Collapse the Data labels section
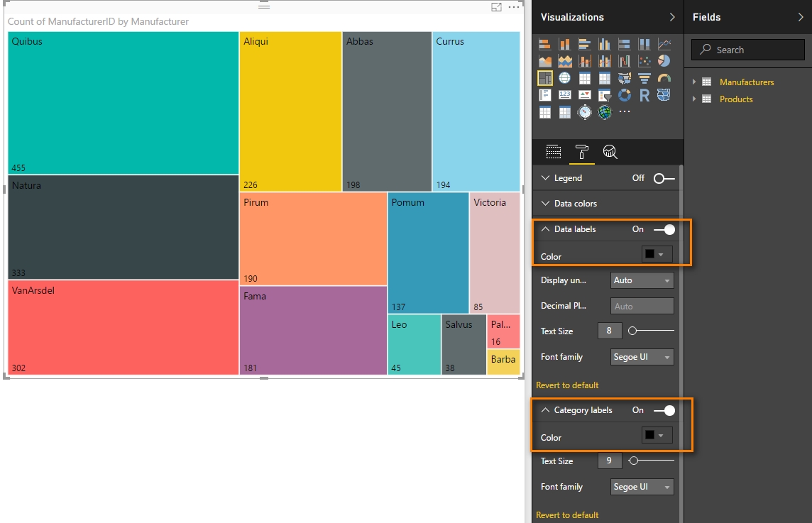812x523 pixels. [545, 229]
